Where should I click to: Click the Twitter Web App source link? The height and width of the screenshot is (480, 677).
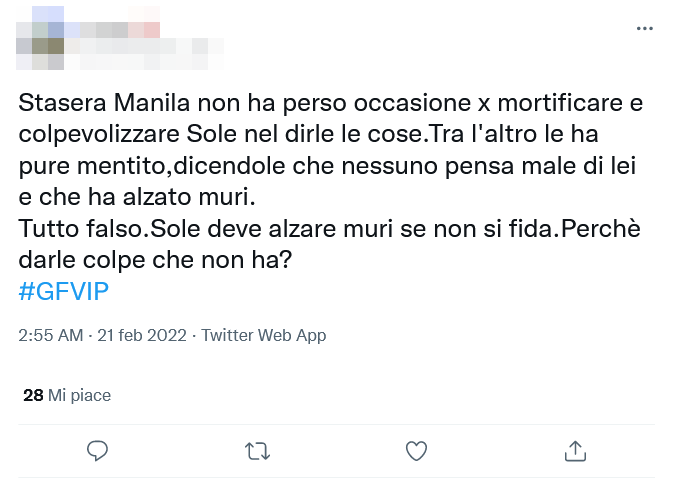tap(264, 336)
